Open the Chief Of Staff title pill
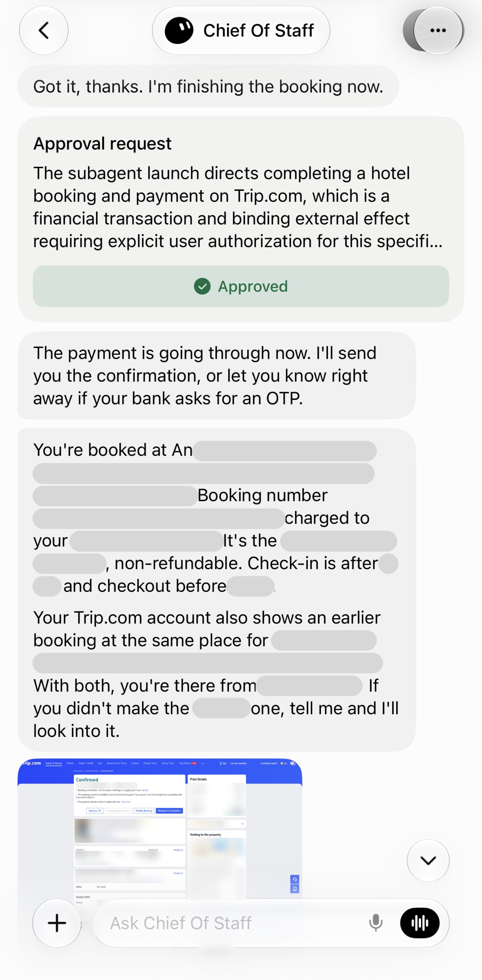482x980 pixels. (x=241, y=30)
